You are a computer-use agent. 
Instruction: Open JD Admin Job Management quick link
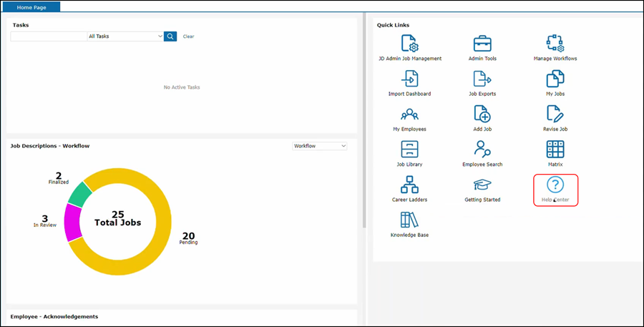[409, 43]
